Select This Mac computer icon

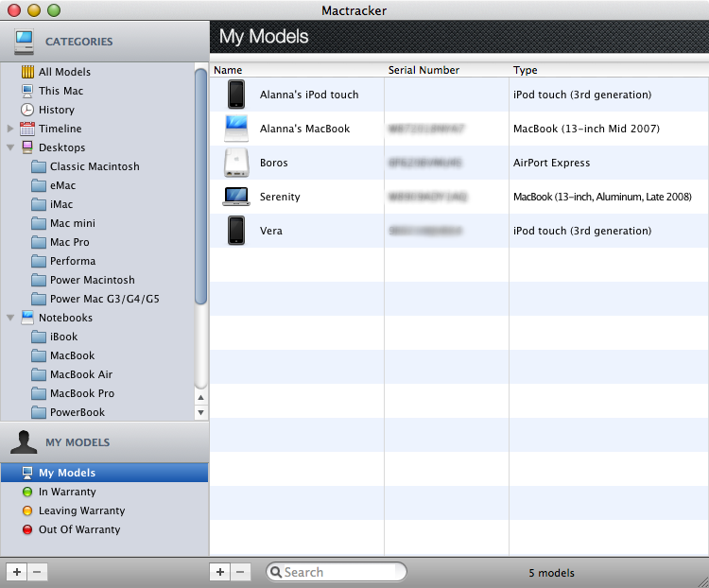pos(27,91)
